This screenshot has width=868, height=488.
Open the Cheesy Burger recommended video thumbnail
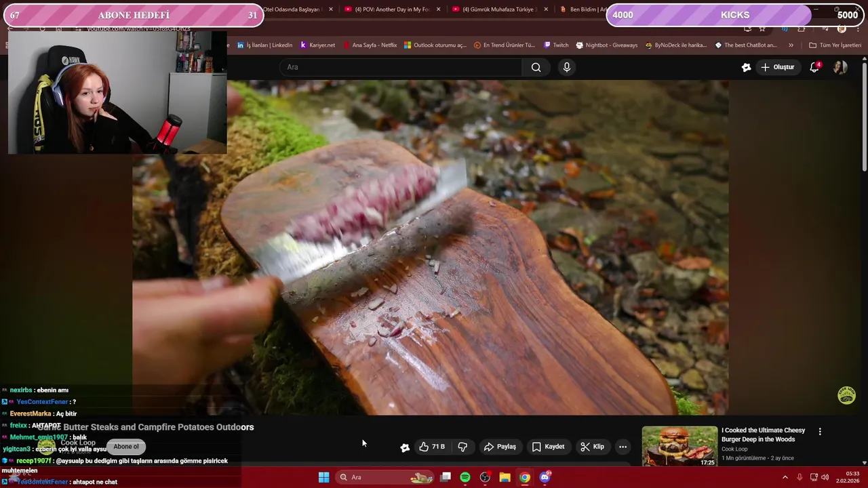pyautogui.click(x=679, y=446)
